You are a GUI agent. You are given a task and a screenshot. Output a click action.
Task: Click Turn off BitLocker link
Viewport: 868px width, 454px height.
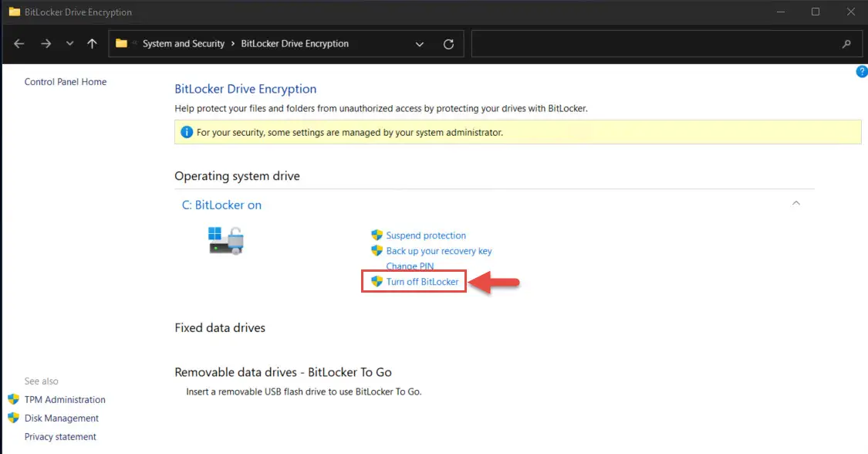[x=422, y=282]
